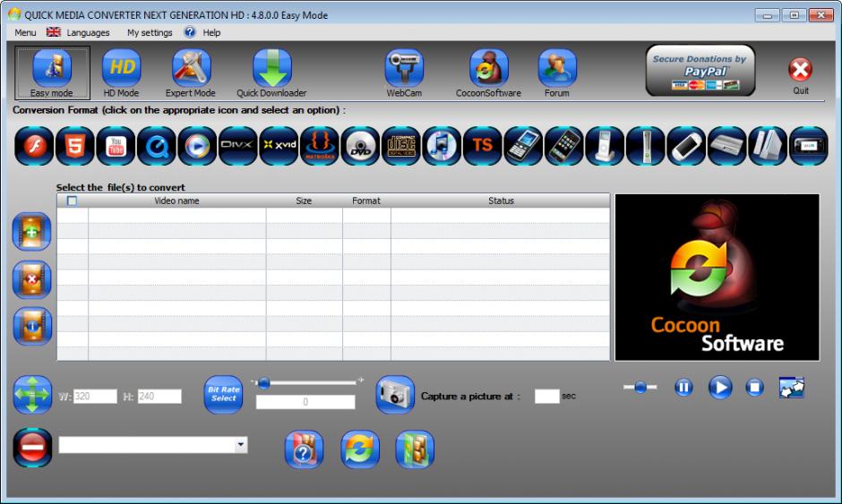The image size is (842, 504).
Task: Switch to Easy mode
Action: (52, 73)
